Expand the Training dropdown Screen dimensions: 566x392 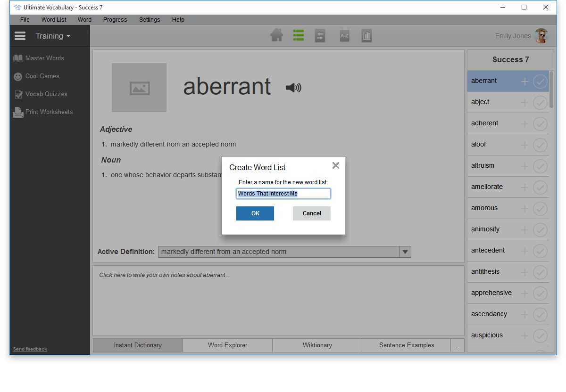53,36
